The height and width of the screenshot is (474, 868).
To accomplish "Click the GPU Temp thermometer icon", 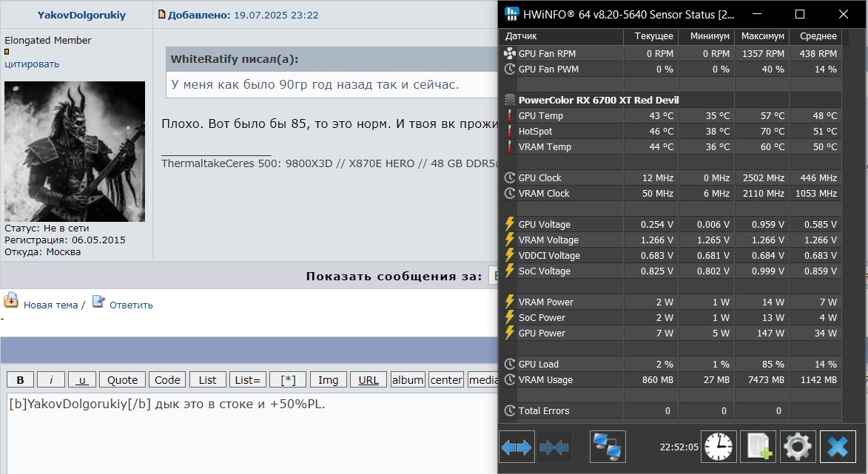I will [x=509, y=115].
